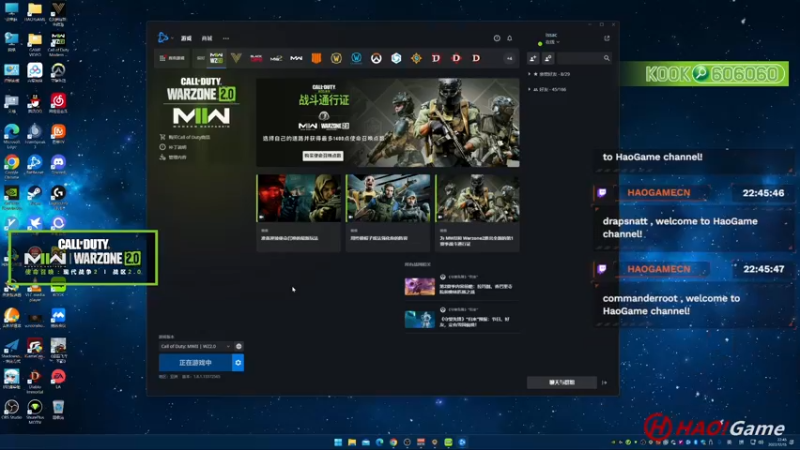Viewport: 800px width, 450px height.
Task: Select the Overwatch game icon
Action: [x=376, y=58]
